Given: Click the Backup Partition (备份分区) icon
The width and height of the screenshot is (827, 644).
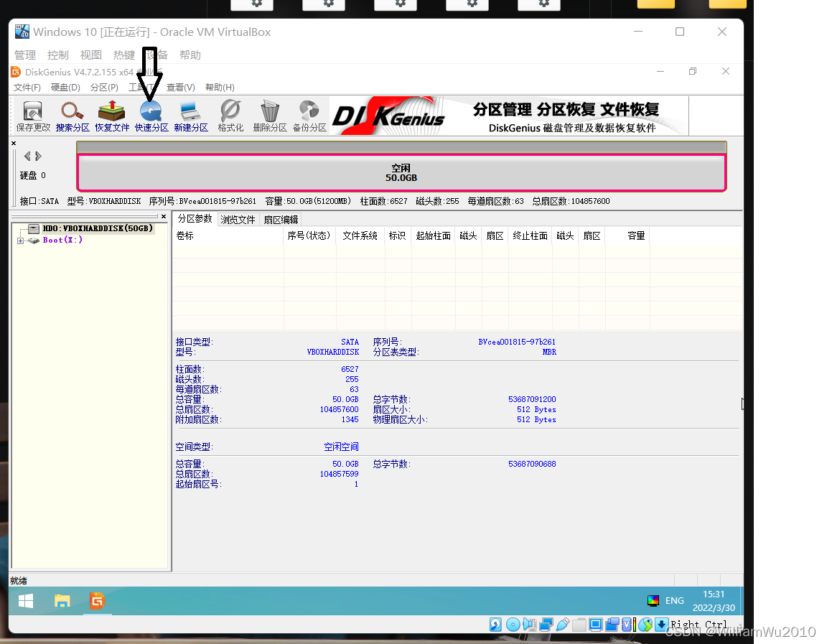Looking at the screenshot, I should 309,116.
